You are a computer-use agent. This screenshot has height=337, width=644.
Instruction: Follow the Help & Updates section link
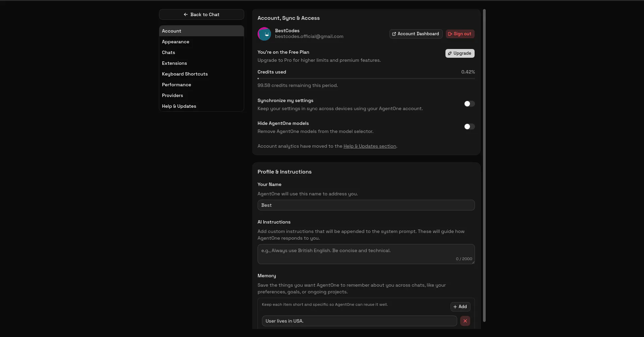tap(370, 146)
